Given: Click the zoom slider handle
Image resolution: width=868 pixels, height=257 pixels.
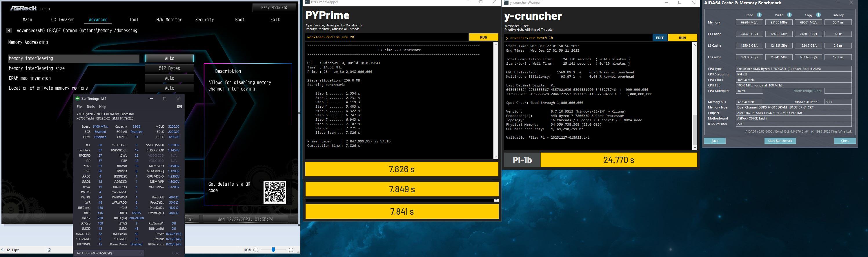Looking at the screenshot, I should (273, 250).
